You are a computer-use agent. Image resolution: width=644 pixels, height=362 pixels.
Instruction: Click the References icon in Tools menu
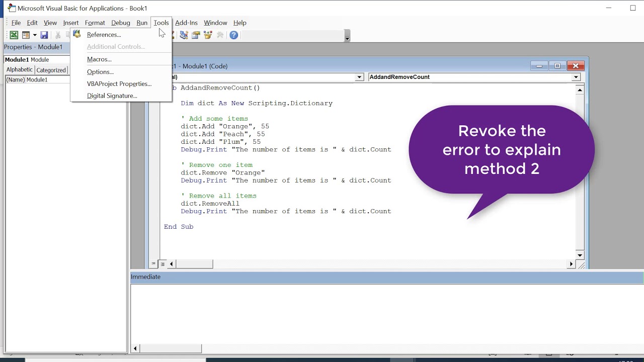pyautogui.click(x=77, y=34)
